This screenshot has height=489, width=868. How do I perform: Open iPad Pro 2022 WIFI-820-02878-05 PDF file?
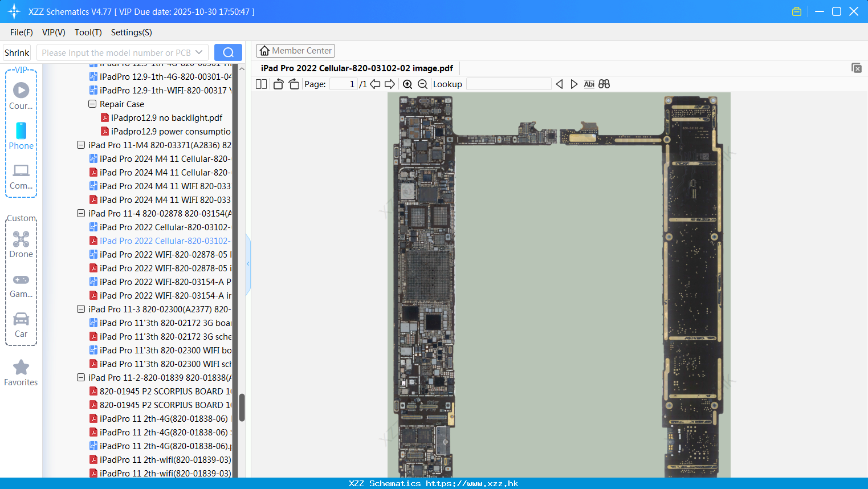click(x=160, y=268)
